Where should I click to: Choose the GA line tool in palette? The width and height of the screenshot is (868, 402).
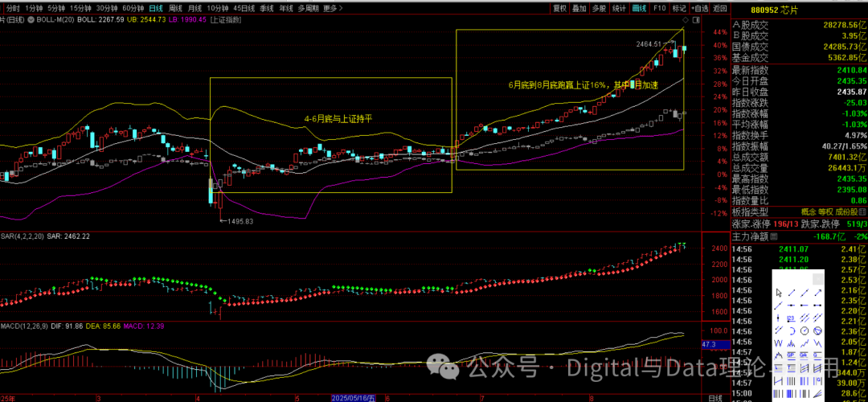(x=805, y=355)
